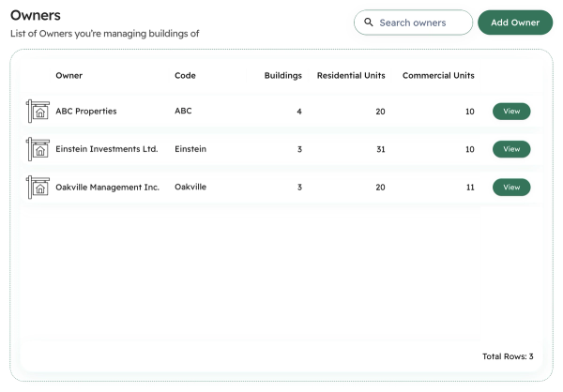Select the Oakville Management Inc. name

(x=107, y=187)
